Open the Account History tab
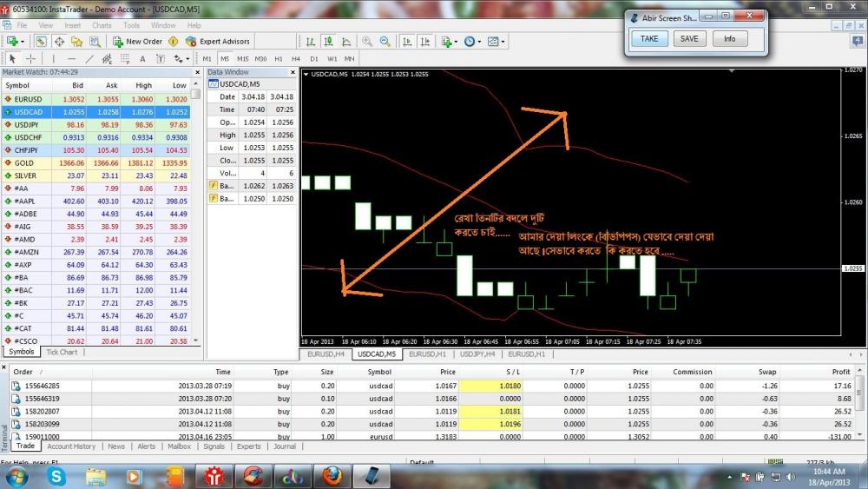Screen dimensions: 868x489 pyautogui.click(x=71, y=446)
